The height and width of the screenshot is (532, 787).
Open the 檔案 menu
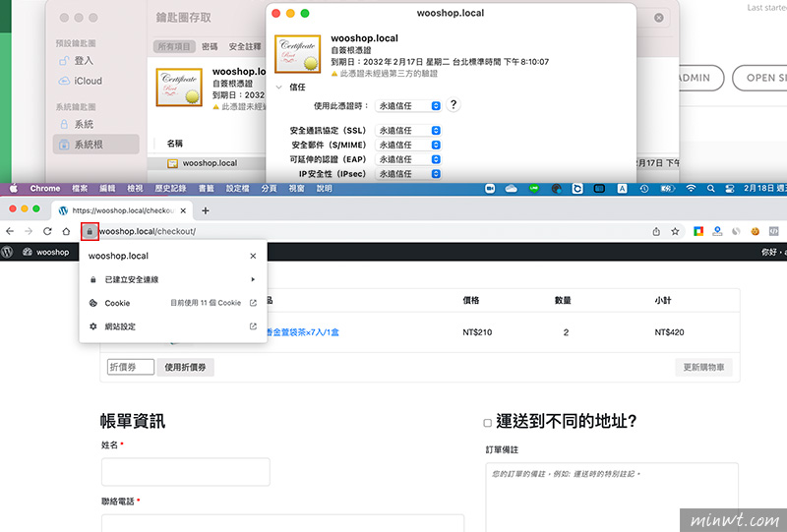point(80,188)
